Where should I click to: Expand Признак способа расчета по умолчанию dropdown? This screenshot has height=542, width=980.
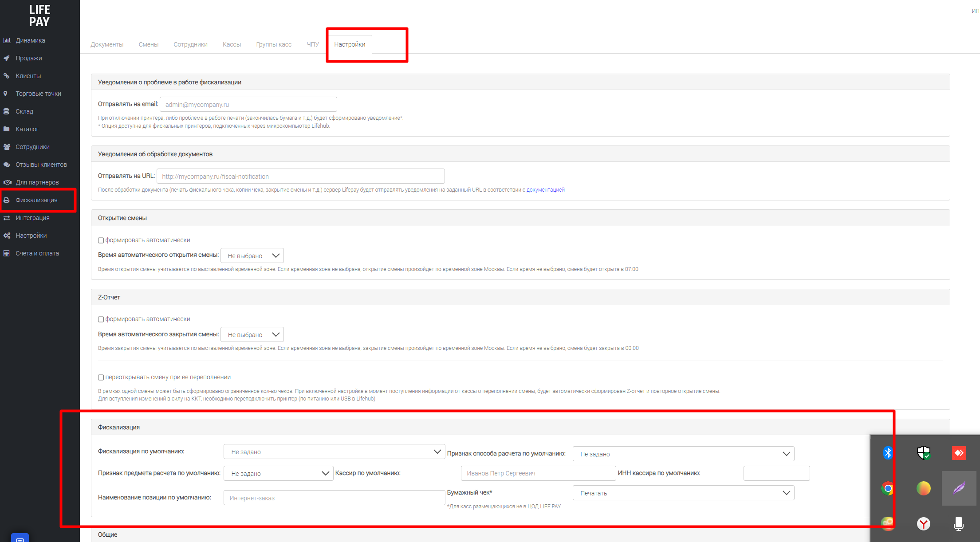point(684,454)
